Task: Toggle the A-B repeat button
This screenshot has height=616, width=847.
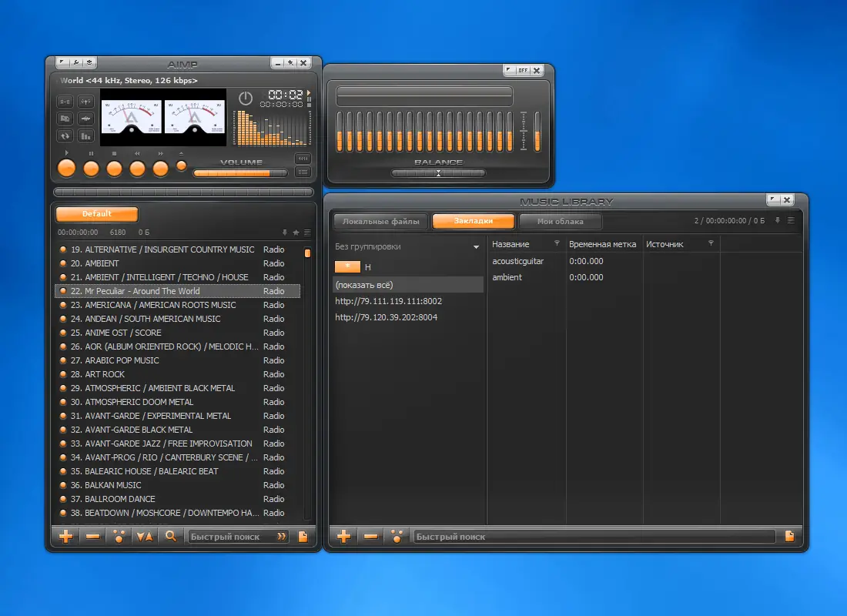Action: (65, 102)
